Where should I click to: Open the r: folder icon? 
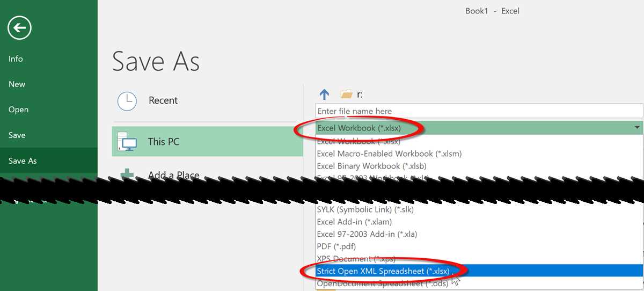[347, 94]
